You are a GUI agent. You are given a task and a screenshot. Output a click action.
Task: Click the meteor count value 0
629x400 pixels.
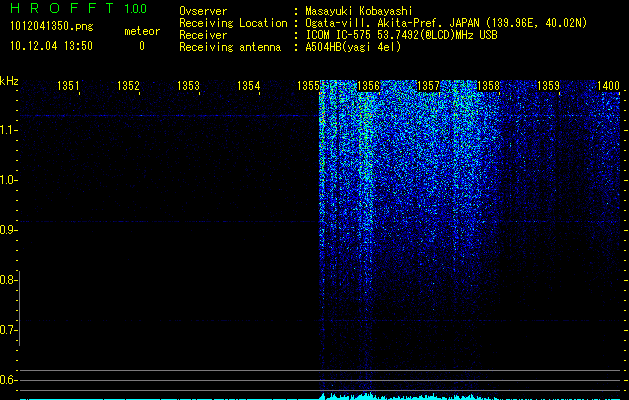[x=142, y=46]
